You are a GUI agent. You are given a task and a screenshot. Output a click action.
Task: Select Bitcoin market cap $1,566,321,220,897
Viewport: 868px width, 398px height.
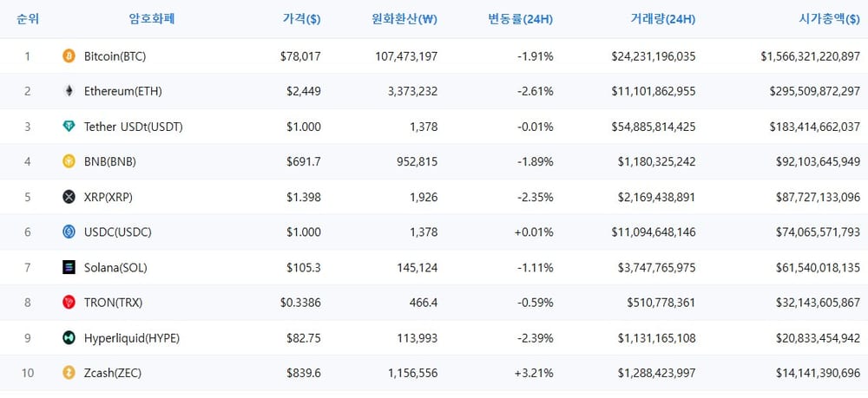click(811, 56)
